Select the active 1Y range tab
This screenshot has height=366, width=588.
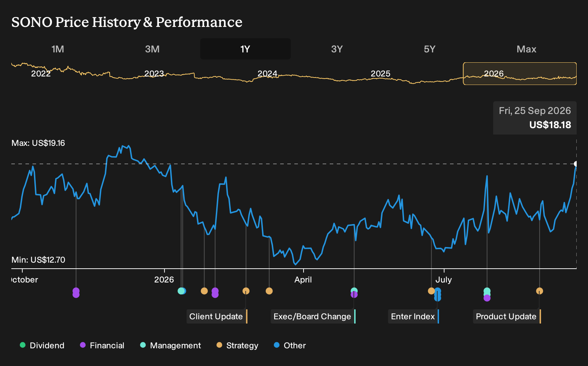[x=246, y=49]
